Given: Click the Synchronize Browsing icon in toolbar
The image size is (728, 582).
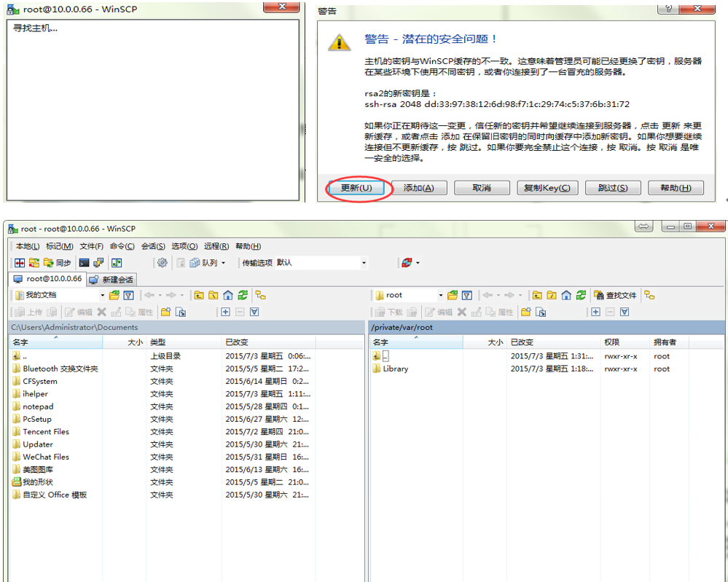Looking at the screenshot, I should click(x=34, y=263).
